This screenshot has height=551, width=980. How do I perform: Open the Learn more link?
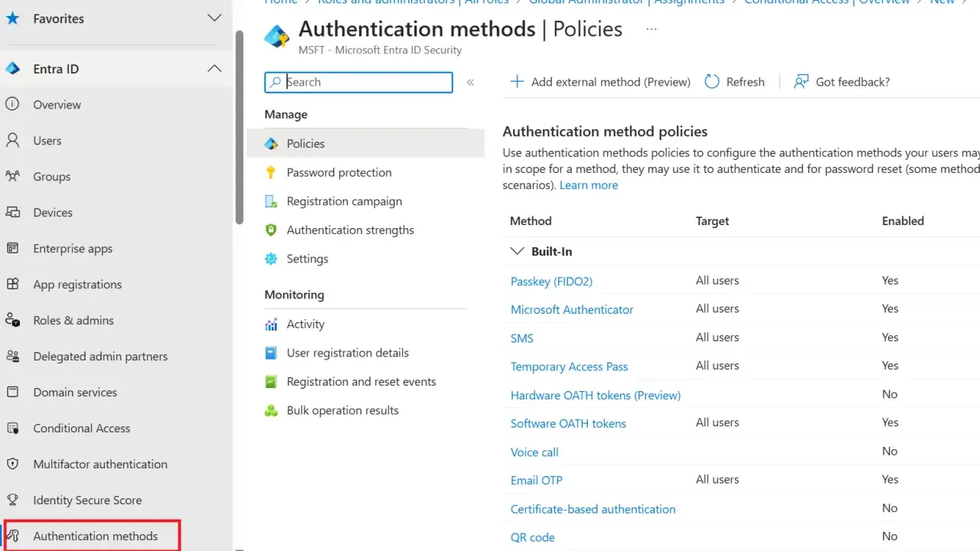[x=589, y=185]
